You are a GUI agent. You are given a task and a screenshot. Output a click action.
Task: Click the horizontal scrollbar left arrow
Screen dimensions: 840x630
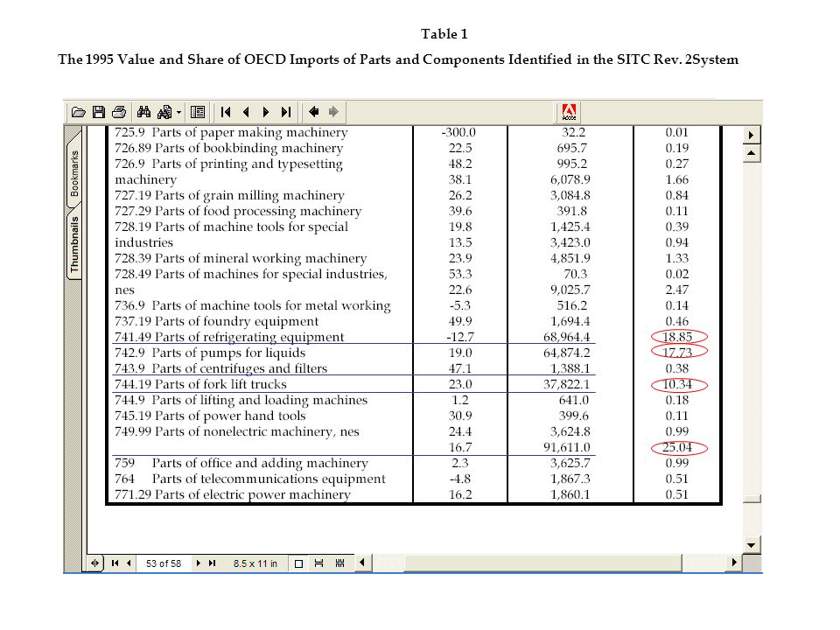(362, 563)
